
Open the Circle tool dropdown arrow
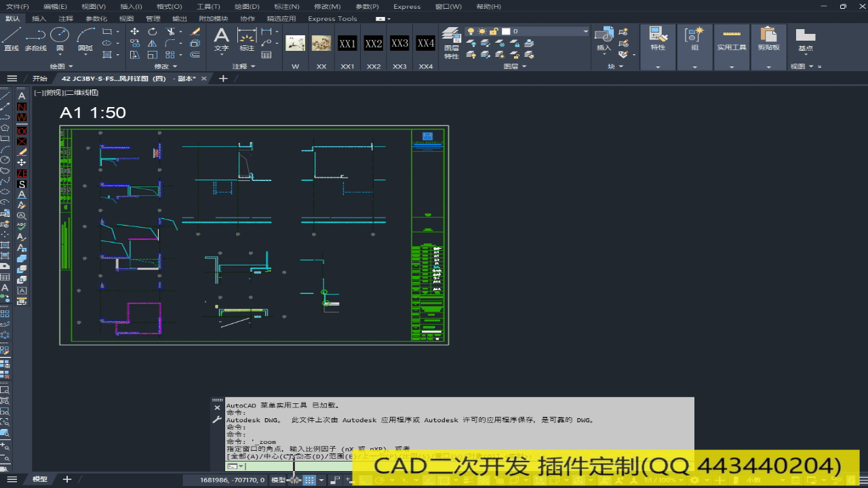(x=60, y=56)
